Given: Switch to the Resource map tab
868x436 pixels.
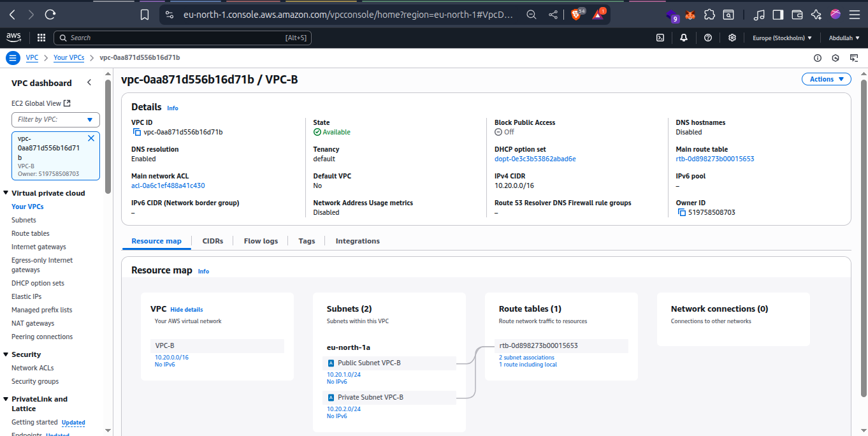Looking at the screenshot, I should [x=156, y=241].
